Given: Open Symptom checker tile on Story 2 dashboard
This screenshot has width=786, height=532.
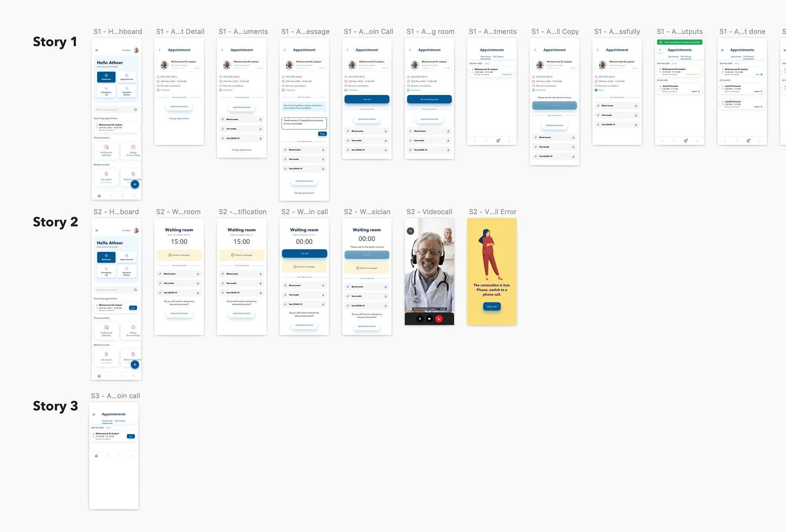Looking at the screenshot, I should (x=127, y=271).
